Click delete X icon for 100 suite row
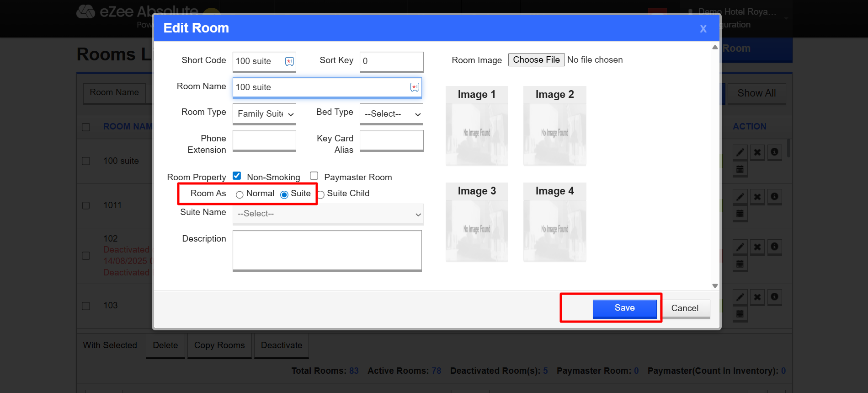This screenshot has height=393, width=868. pos(757,152)
